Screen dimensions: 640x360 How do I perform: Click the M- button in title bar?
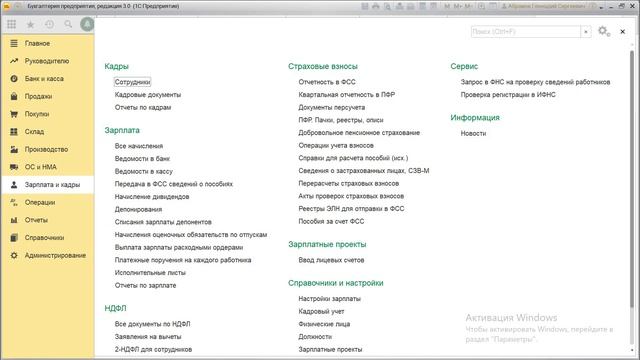[x=468, y=6]
